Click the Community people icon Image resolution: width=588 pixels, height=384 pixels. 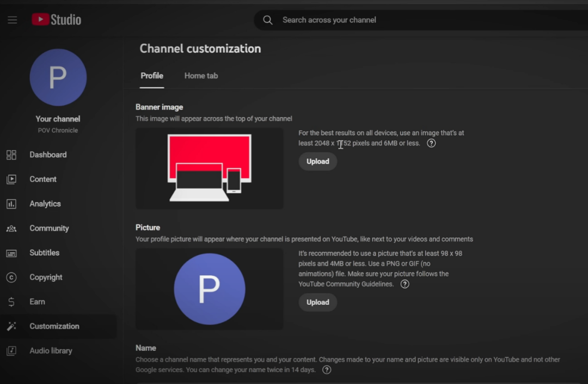(x=11, y=228)
